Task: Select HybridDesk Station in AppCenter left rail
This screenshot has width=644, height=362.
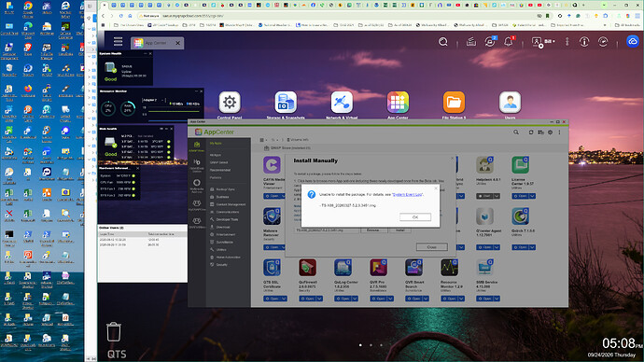Action: 197,165
